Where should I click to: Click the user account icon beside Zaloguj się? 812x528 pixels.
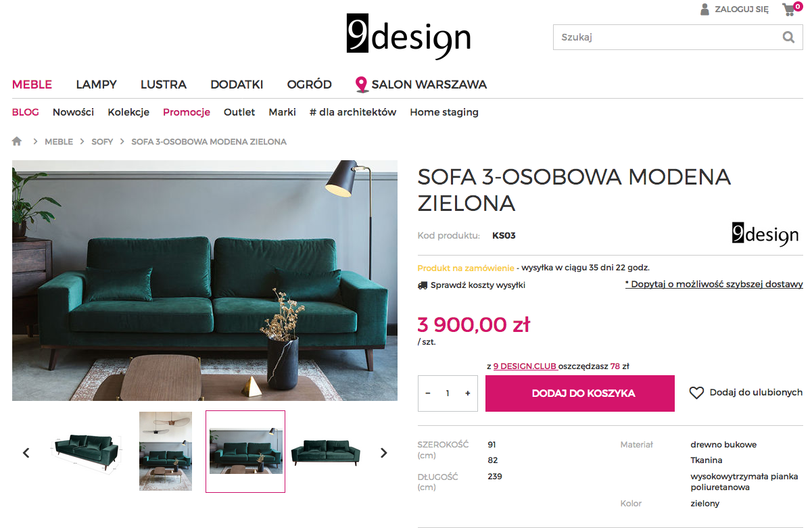(x=704, y=9)
